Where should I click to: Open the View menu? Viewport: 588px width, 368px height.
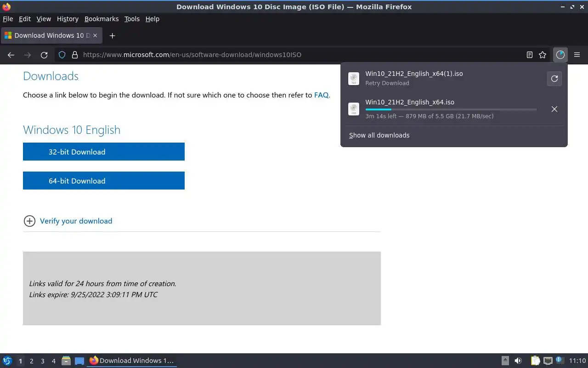(44, 19)
